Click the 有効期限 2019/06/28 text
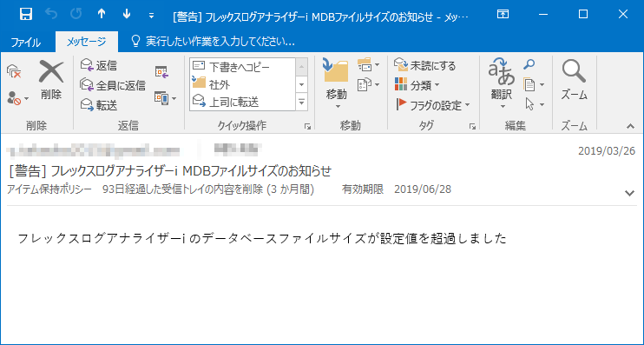Screen dimensions: 644x345 click(x=397, y=189)
